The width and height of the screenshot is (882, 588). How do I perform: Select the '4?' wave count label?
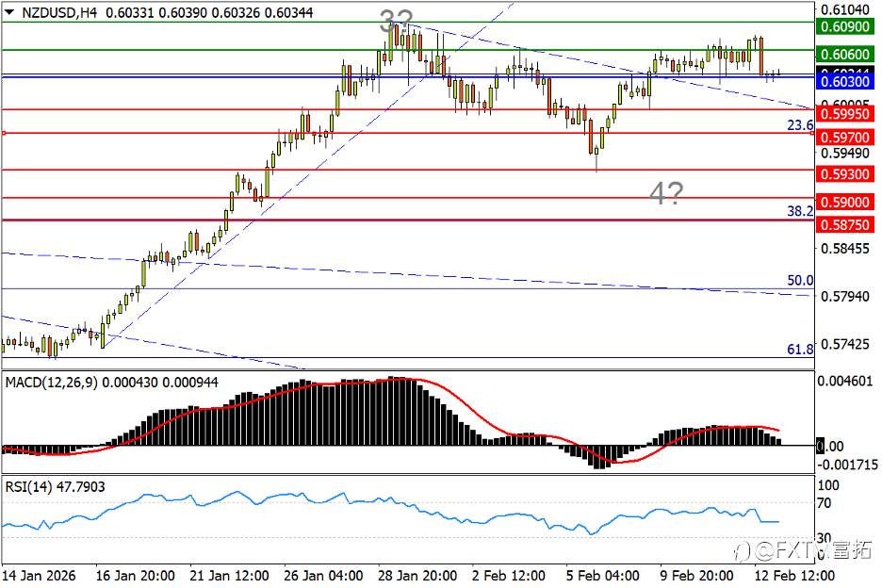pyautogui.click(x=666, y=193)
